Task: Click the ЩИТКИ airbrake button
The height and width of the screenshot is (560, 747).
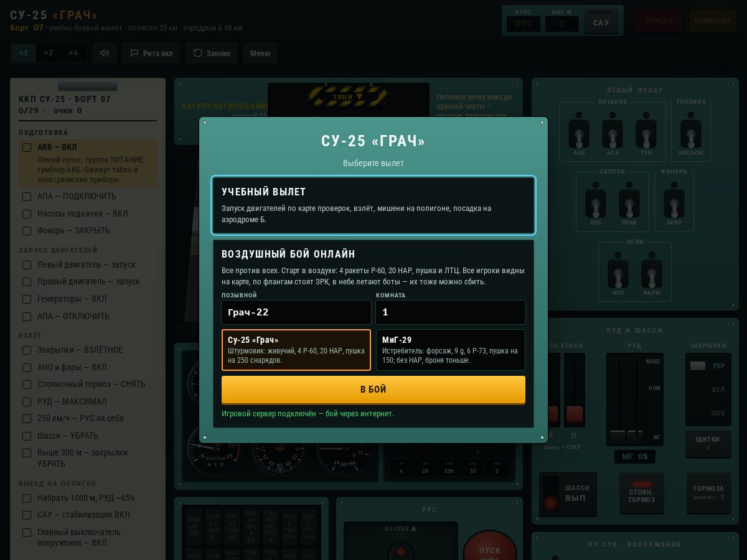Action: (x=708, y=443)
